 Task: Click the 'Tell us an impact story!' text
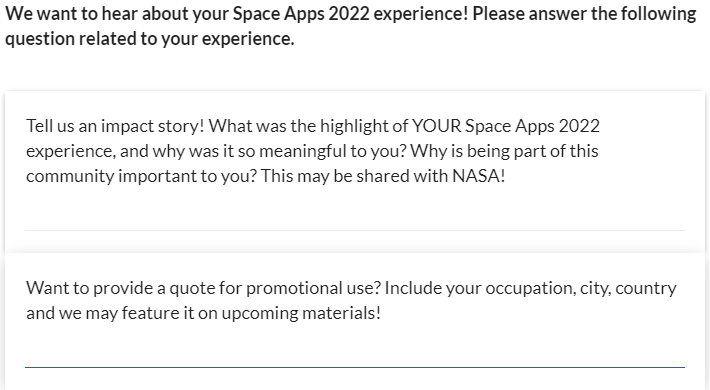[115, 126]
